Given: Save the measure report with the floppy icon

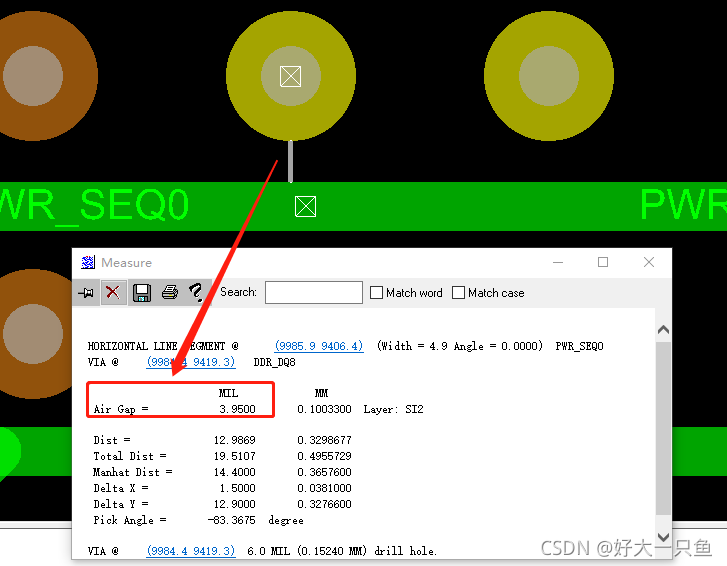Looking at the screenshot, I should 142,292.
